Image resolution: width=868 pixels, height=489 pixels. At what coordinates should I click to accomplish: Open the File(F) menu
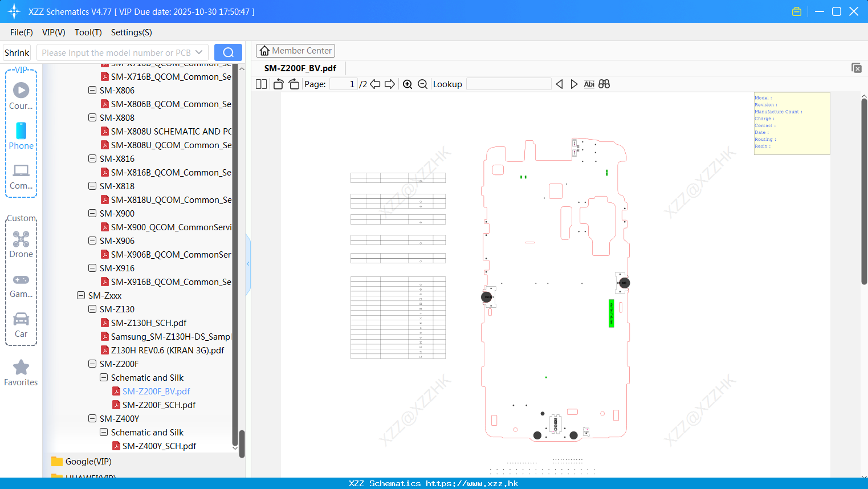click(22, 32)
